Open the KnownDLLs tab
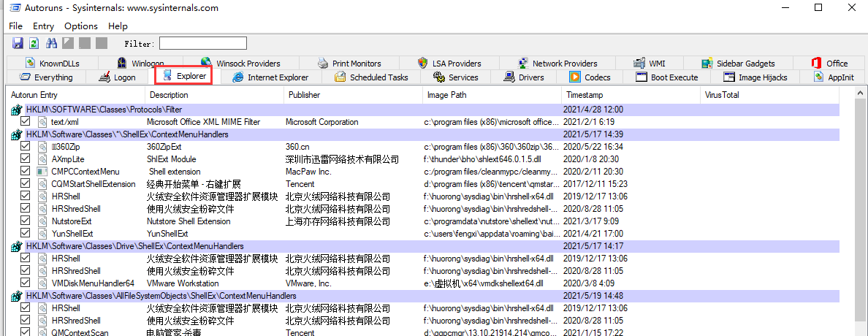868x336 pixels. pos(53,63)
